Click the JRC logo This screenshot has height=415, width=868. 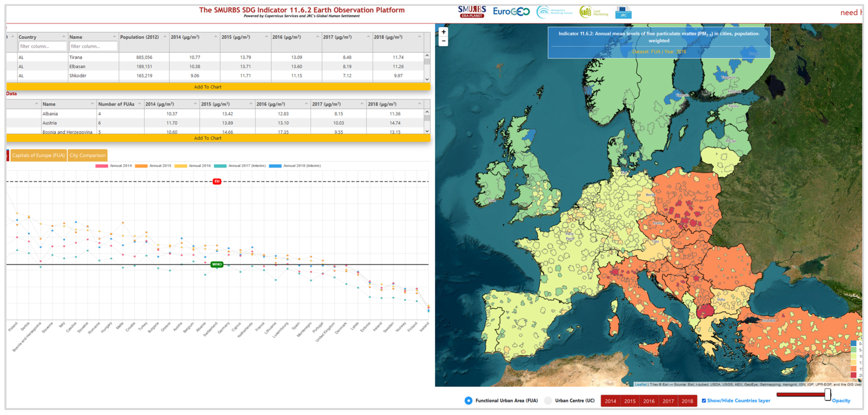[x=623, y=12]
